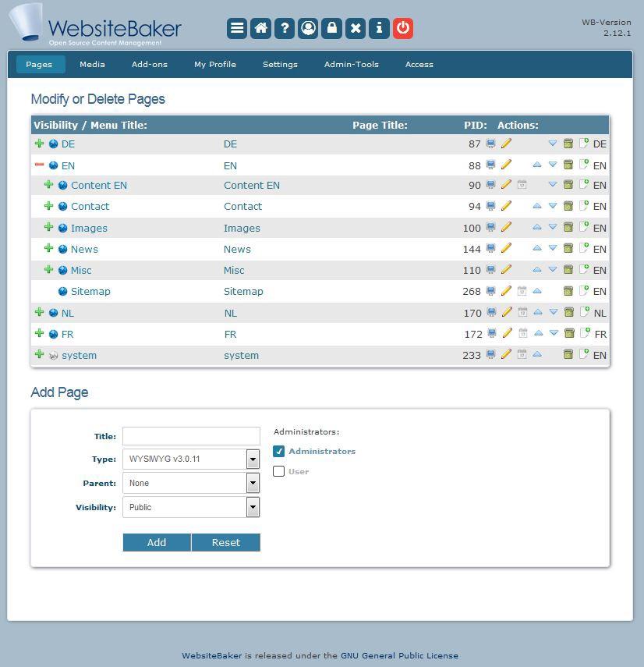Clone the FR page with the page-plus icon
This screenshot has height=667, width=644.
(585, 333)
